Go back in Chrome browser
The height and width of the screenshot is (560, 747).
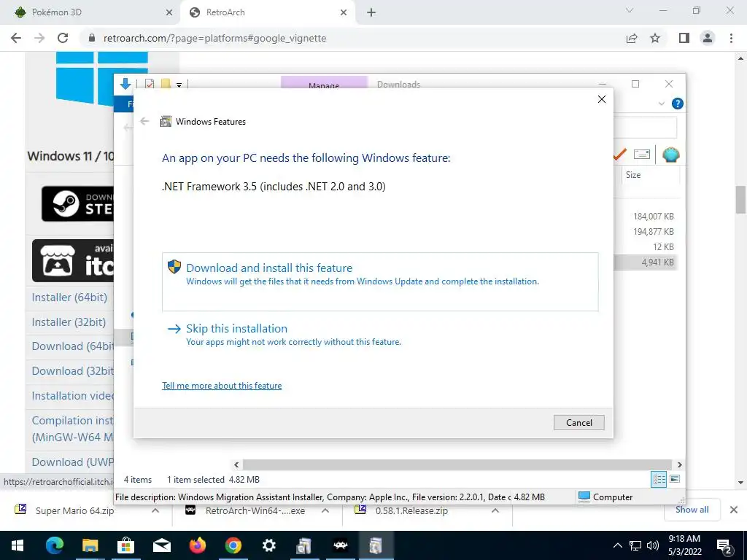coord(16,38)
